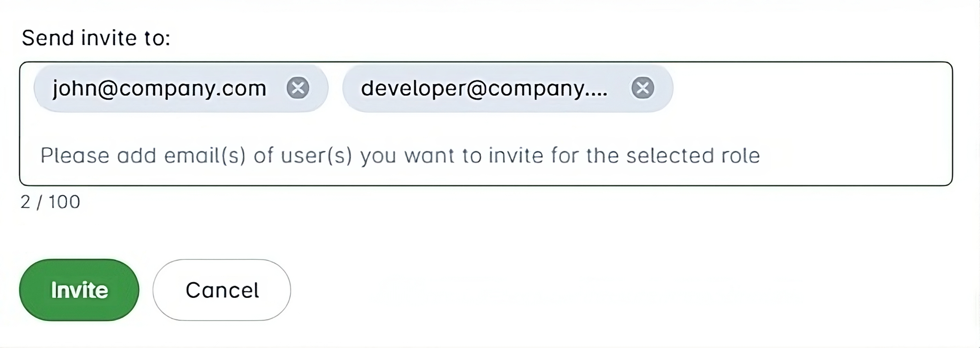The height and width of the screenshot is (348, 980).
Task: Delete john's address using its x icon
Action: 298,88
